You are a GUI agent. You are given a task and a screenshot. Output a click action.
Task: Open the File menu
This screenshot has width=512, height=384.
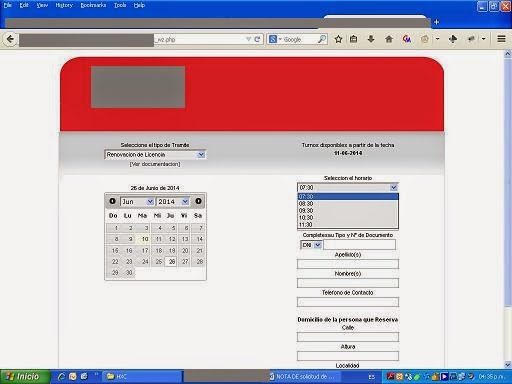click(7, 5)
